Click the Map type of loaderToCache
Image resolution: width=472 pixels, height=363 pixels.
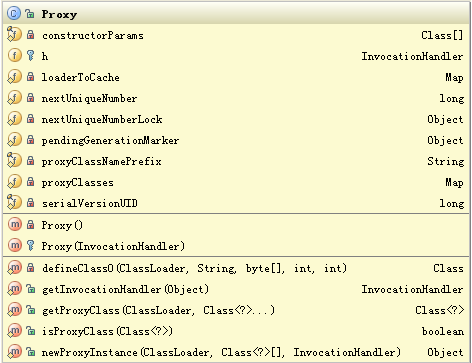coord(454,78)
